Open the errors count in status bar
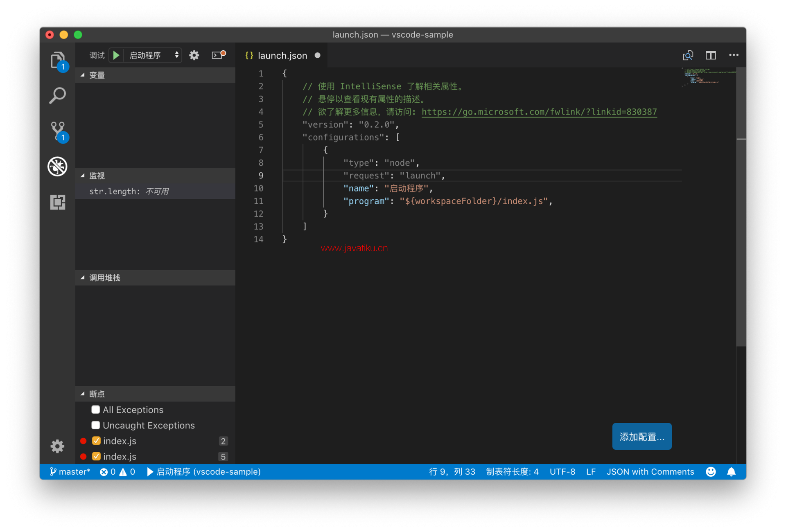Viewport: 786px width, 532px height. coord(108,472)
